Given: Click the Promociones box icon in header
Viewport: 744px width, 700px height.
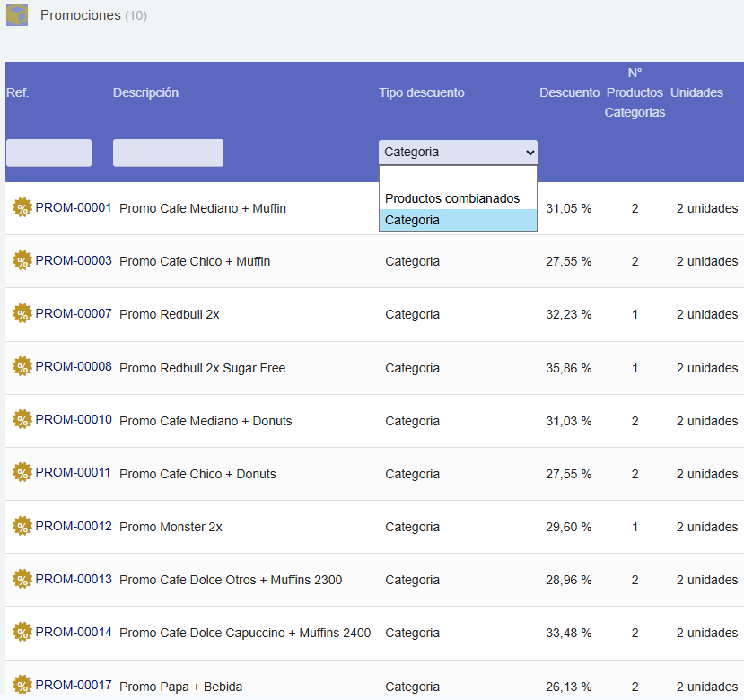Looking at the screenshot, I should (x=17, y=15).
